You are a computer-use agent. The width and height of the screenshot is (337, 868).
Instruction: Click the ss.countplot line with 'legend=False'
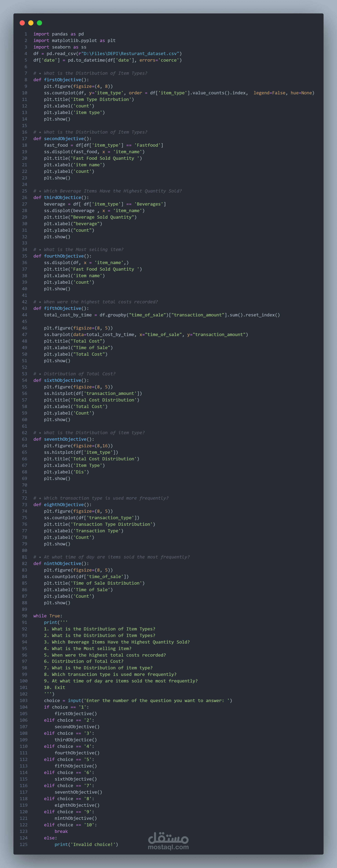coord(179,93)
